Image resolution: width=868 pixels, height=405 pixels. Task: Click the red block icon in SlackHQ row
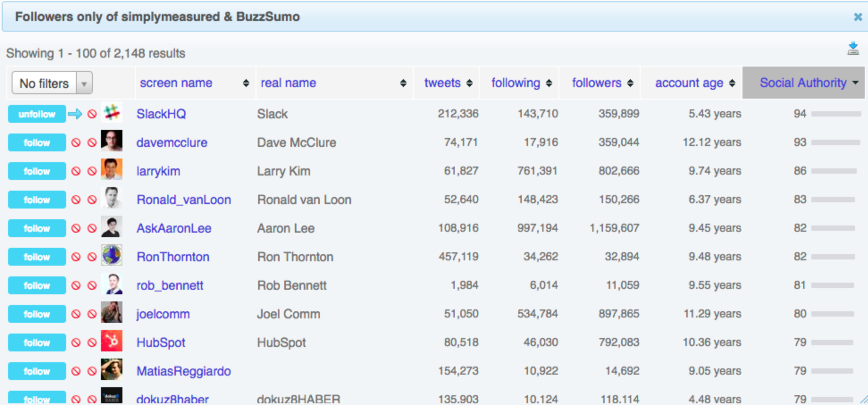click(x=92, y=114)
